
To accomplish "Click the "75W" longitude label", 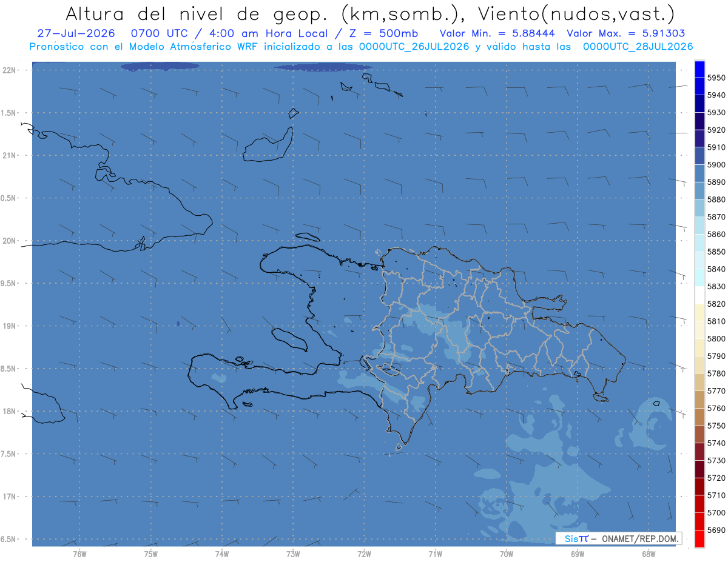I will tap(151, 554).
